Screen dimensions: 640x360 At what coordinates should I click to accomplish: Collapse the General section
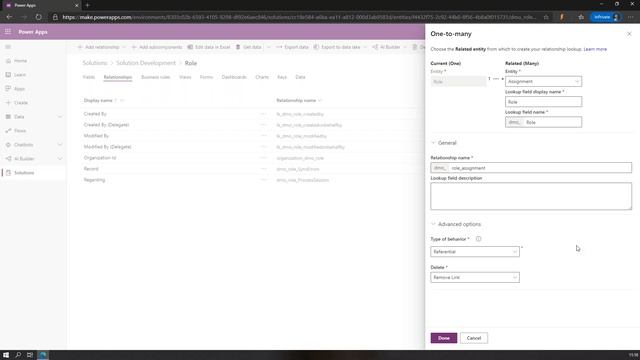pos(444,143)
